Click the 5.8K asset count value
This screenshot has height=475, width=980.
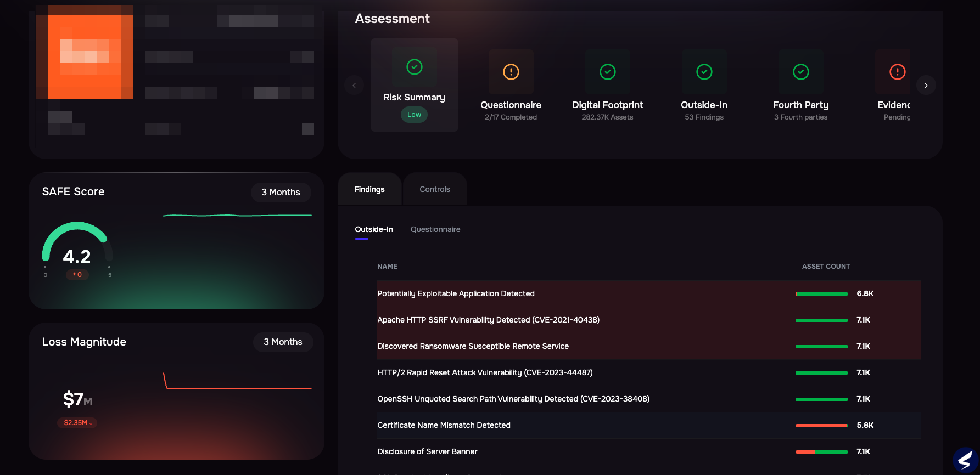(x=865, y=426)
